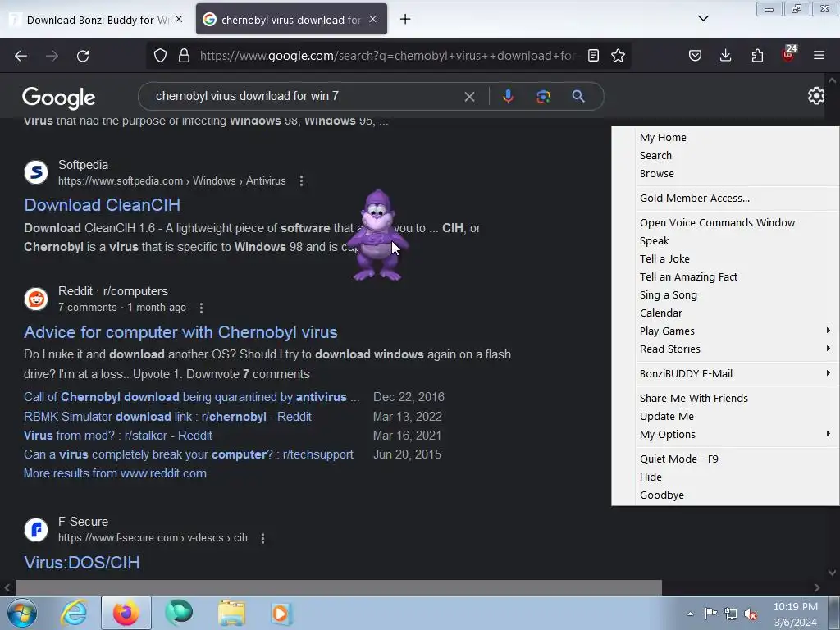This screenshot has height=630, width=840.
Task: Open the taskbar clock showing 10:19 PM
Action: (796, 614)
